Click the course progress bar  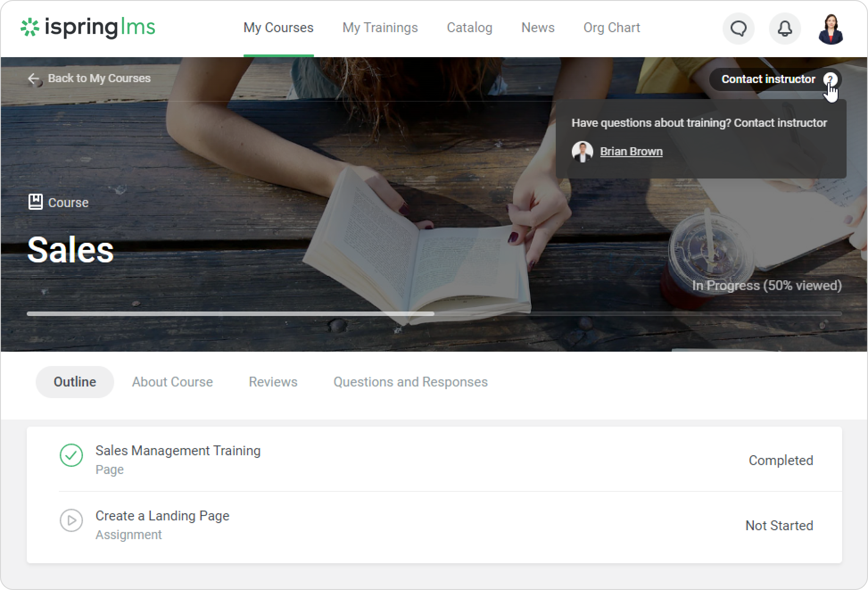coord(434,314)
